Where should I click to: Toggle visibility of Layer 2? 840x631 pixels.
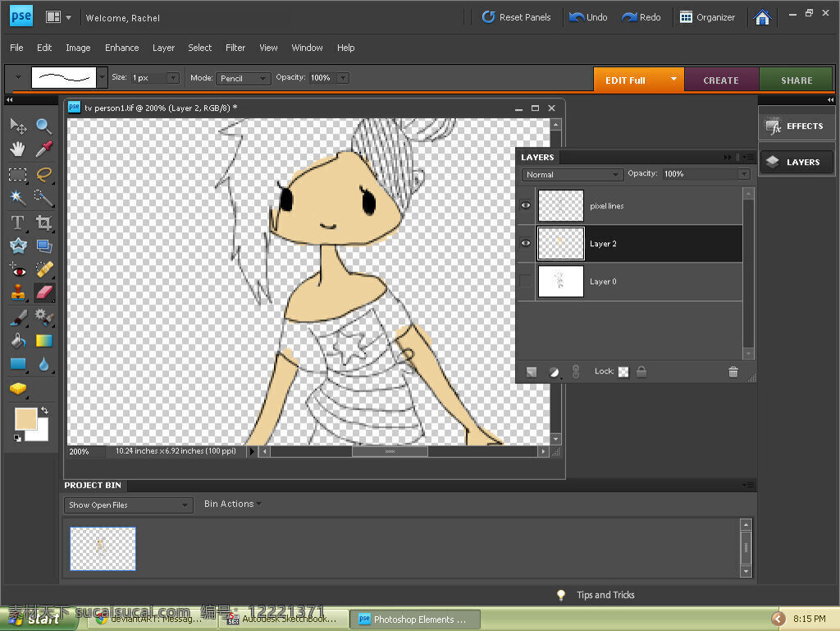(x=526, y=243)
